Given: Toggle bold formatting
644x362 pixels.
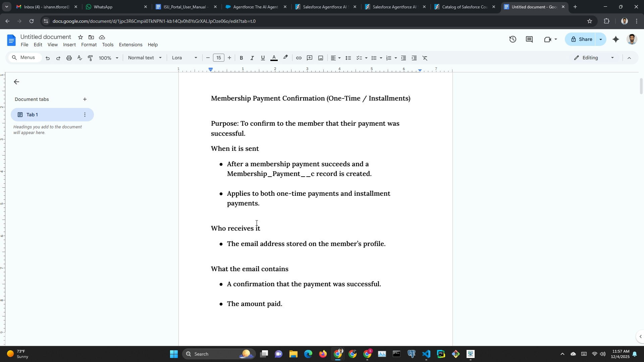Looking at the screenshot, I should [x=241, y=58].
